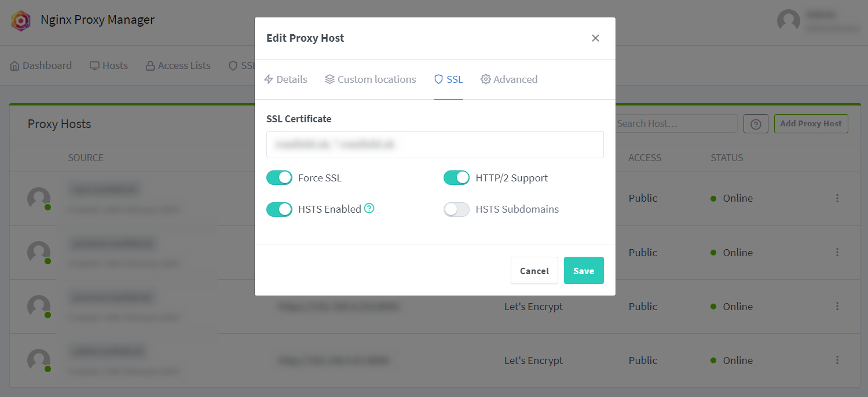Click the admin user avatar in header
This screenshot has height=397, width=868.
(788, 20)
